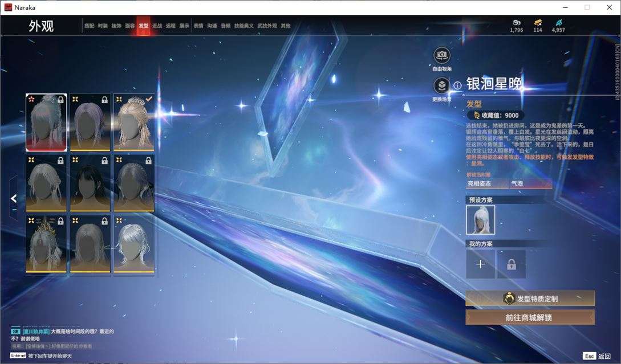
Task: Click the Esc 返回 back button
Action: [x=597, y=356]
